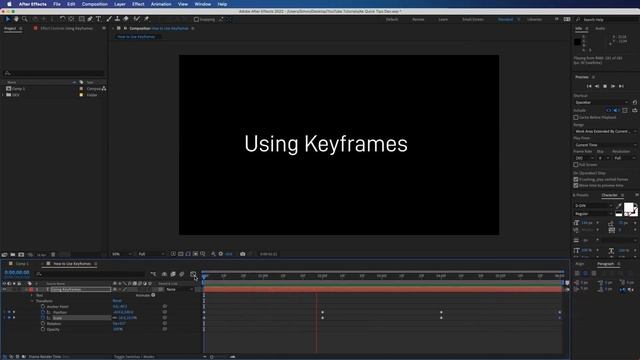The image size is (640, 360).
Task: Open the font style 'Regular' dropdown
Action: (x=593, y=214)
